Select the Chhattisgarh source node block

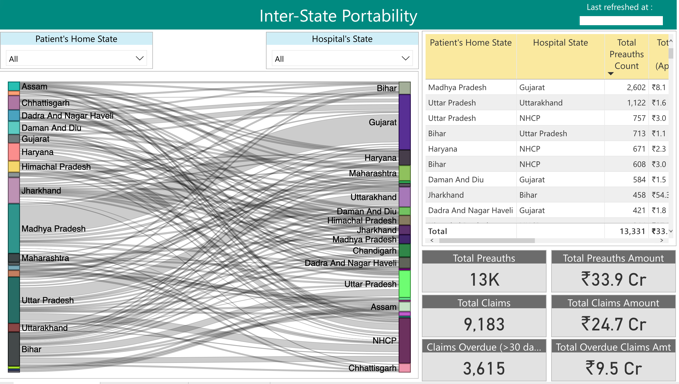click(14, 103)
